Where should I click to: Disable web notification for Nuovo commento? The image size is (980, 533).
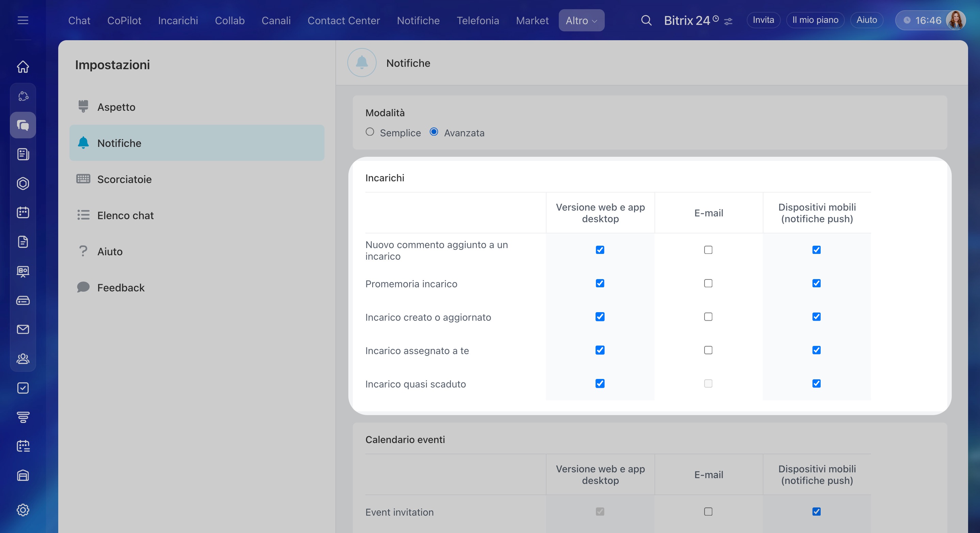(x=600, y=250)
